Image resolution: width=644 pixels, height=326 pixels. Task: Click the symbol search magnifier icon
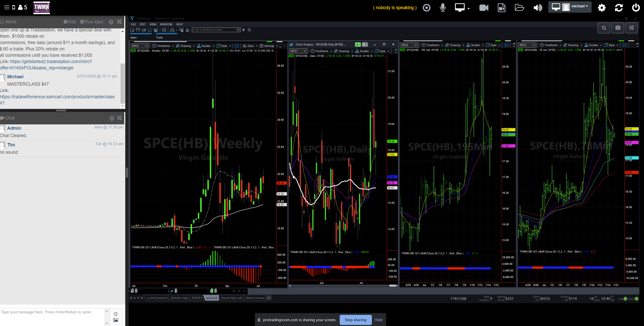(x=249, y=30)
